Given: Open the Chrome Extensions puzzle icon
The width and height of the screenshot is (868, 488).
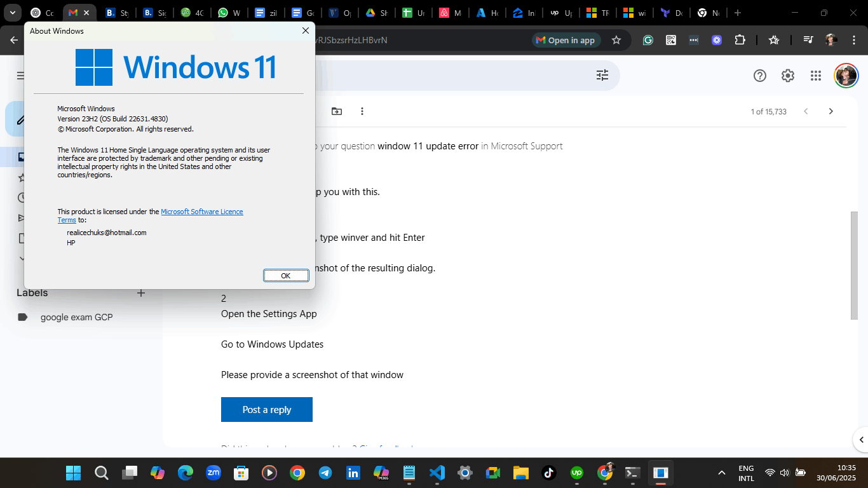Looking at the screenshot, I should click(740, 40).
